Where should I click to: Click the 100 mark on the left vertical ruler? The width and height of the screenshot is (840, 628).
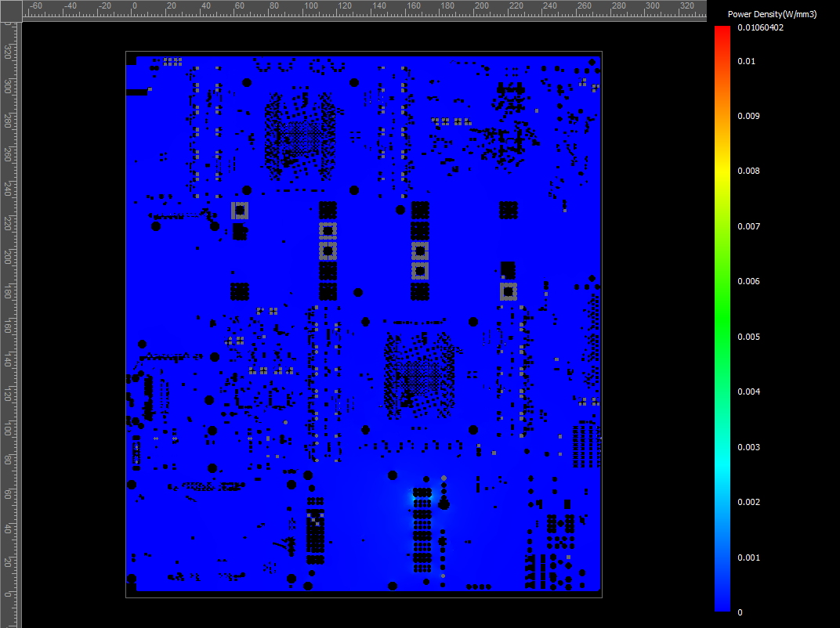pos(7,428)
